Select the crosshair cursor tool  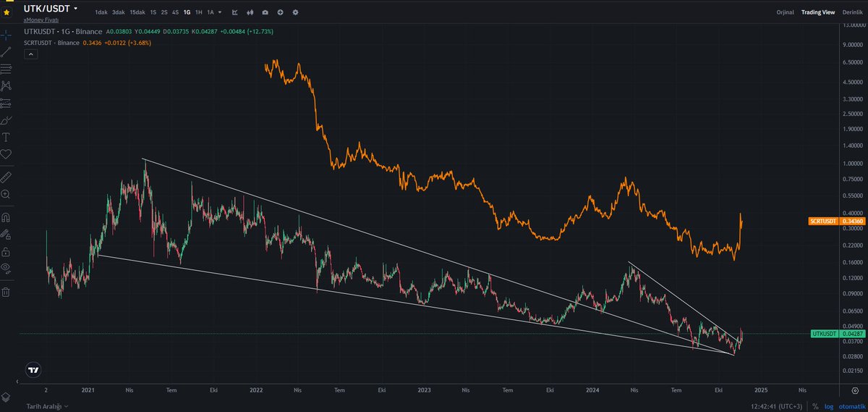[x=7, y=35]
